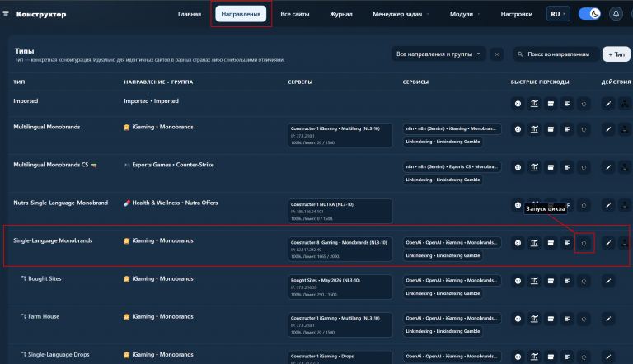Open the Constructor-8 iGaming Monobrands server card
Image resolution: width=633 pixels, height=364 pixels.
pos(340,249)
